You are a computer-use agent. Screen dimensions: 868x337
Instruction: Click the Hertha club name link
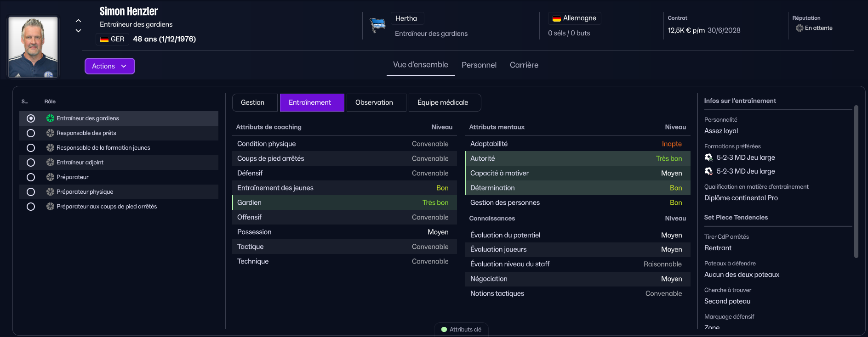tap(406, 18)
